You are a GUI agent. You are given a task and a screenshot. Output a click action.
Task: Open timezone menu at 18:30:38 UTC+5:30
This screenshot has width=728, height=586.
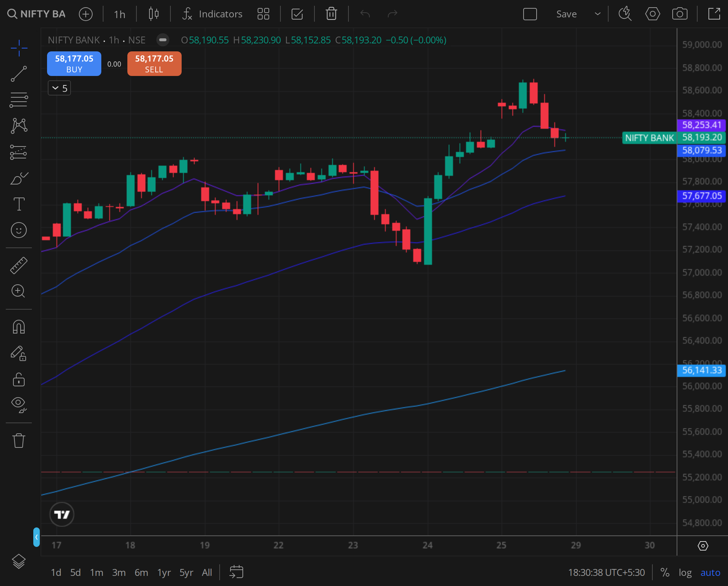point(606,573)
